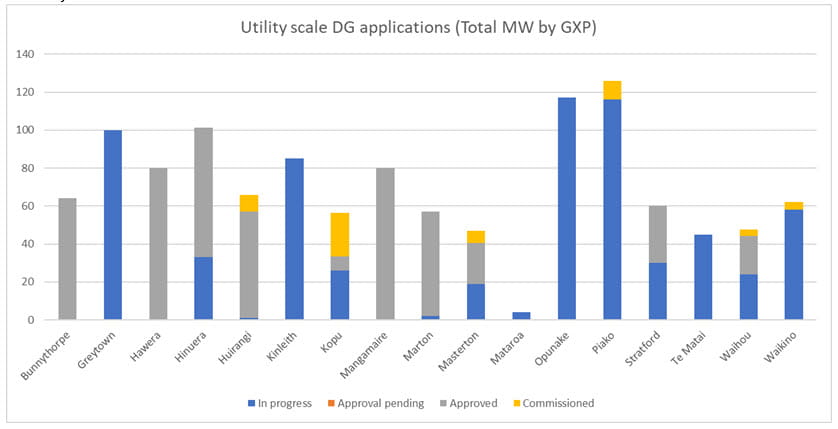Select the blue segment of Masterton bar

pos(476,301)
